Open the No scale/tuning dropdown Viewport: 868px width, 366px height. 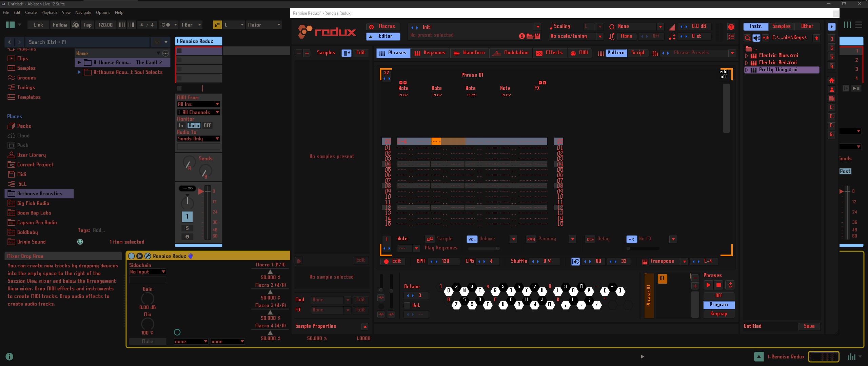[x=600, y=36]
